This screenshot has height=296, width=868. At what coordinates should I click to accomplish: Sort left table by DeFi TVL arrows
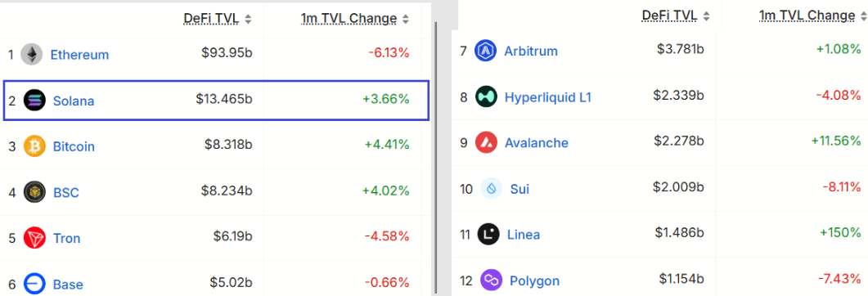point(248,20)
